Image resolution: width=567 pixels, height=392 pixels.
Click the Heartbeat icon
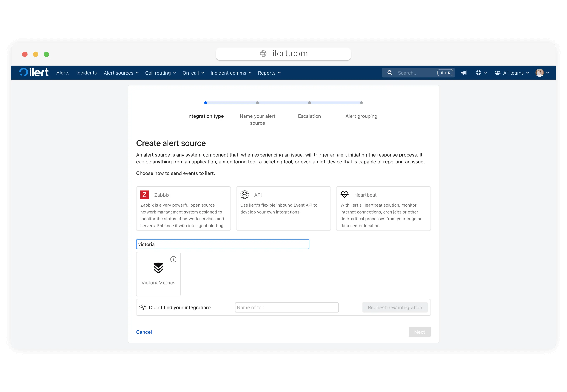(x=344, y=195)
